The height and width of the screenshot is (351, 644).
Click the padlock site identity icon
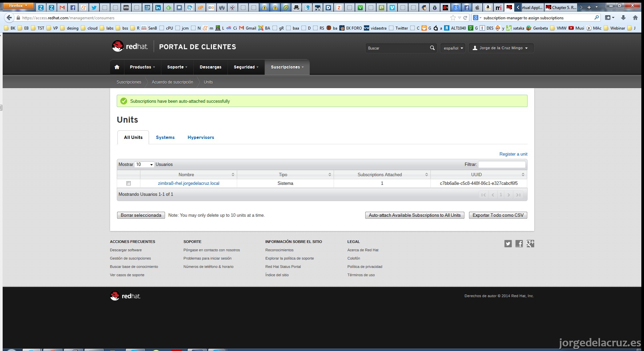coord(18,18)
